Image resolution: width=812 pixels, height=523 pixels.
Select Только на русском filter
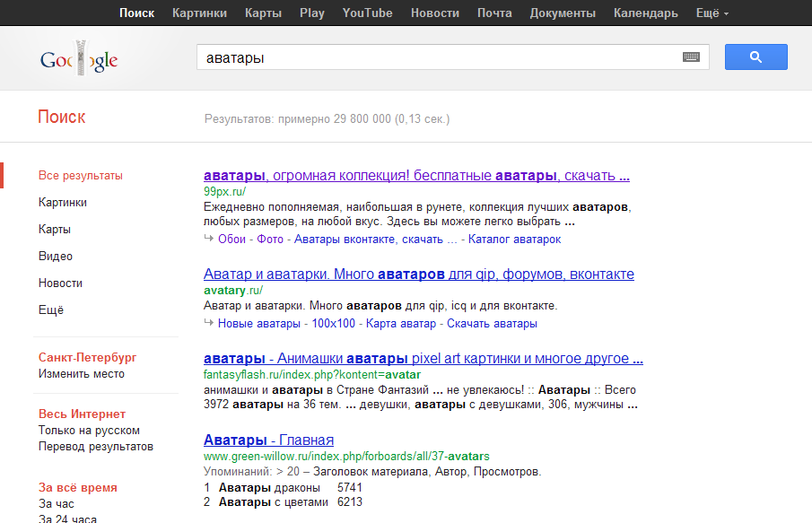pos(89,431)
